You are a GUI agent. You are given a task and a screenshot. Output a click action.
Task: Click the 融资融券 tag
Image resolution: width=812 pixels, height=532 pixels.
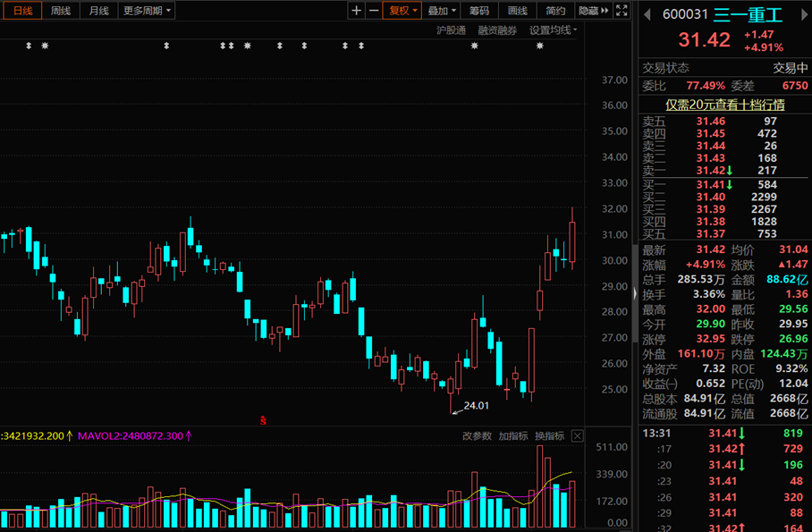click(497, 30)
